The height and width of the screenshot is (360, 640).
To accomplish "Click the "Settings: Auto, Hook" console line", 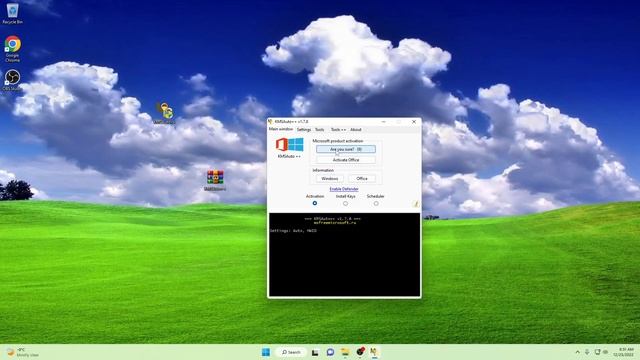I will pyautogui.click(x=293, y=231).
